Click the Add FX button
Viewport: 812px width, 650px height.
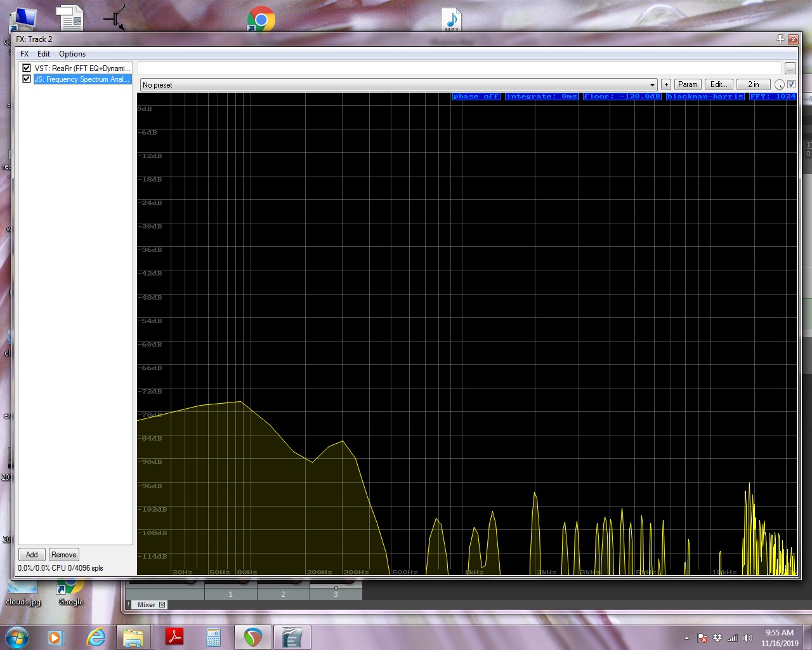coord(32,555)
